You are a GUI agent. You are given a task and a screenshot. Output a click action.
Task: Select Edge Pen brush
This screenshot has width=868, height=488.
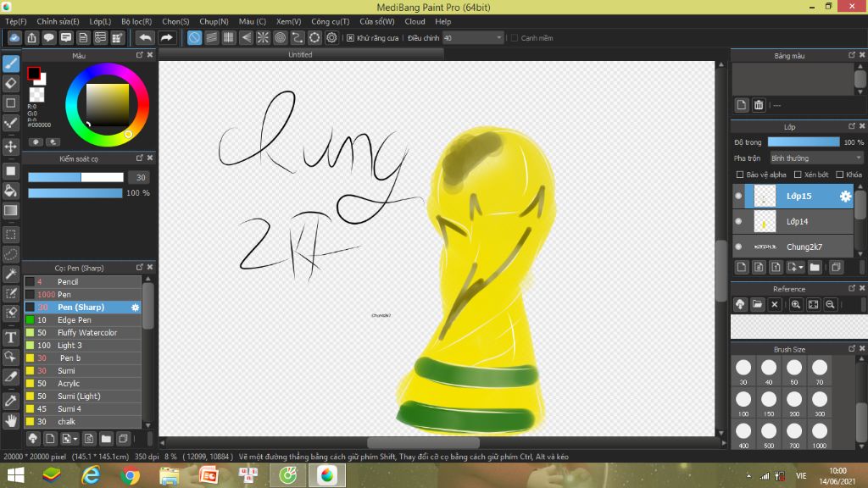coord(82,319)
